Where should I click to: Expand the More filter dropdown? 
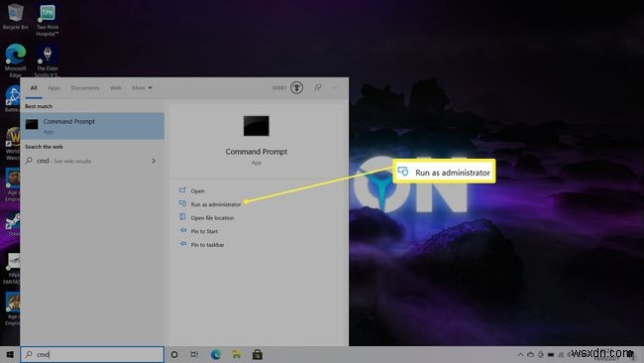tap(142, 88)
